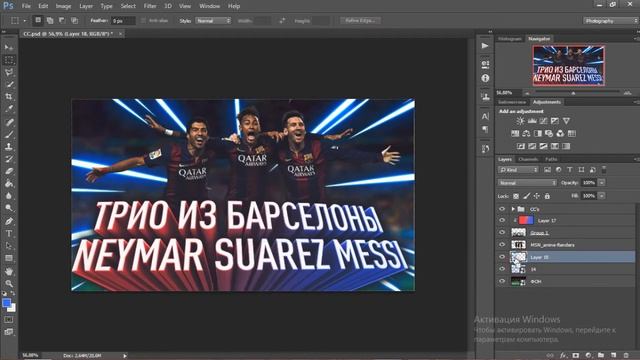The image size is (640, 360).
Task: Select the Paint Bucket tool
Action: (9, 184)
